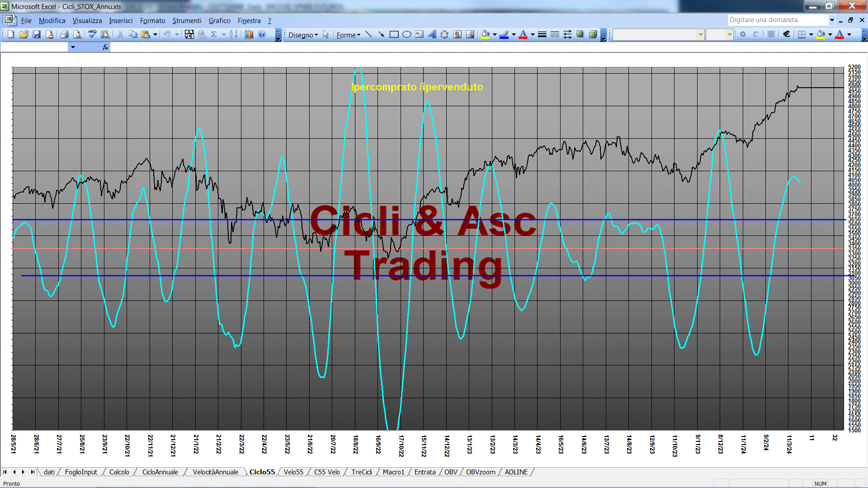The height and width of the screenshot is (488, 868).
Task: Switch to the OBVzoom sheet tab
Action: coord(481,472)
